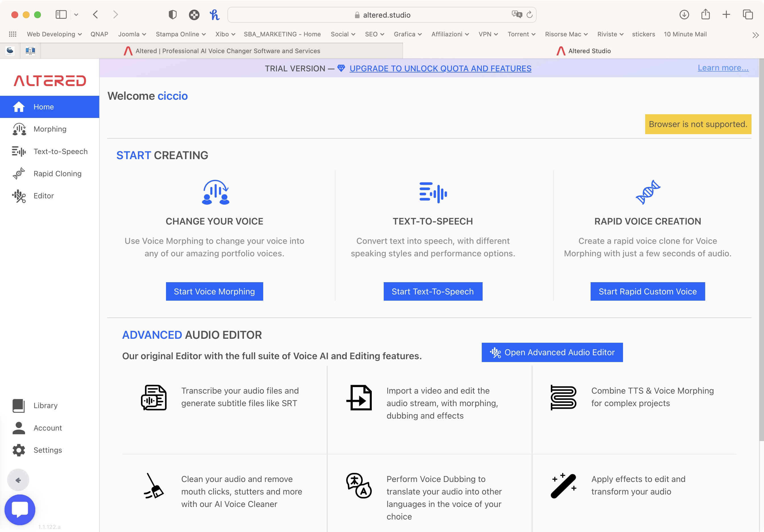Click Start Rapid Custom Voice button
764x532 pixels.
647,292
